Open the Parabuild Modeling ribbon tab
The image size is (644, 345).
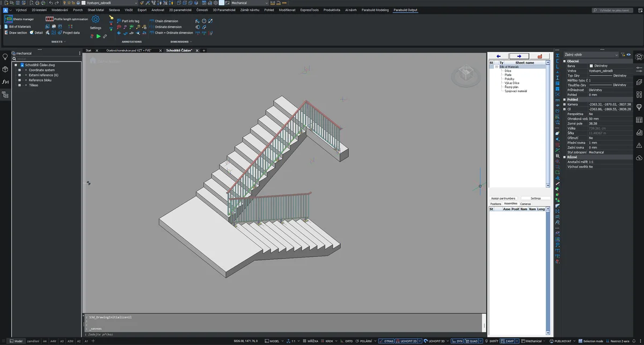pos(375,10)
